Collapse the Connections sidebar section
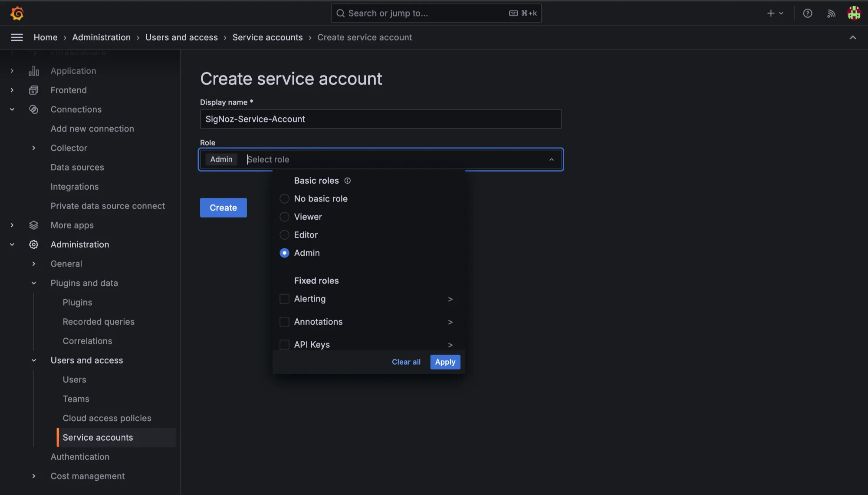 point(12,109)
